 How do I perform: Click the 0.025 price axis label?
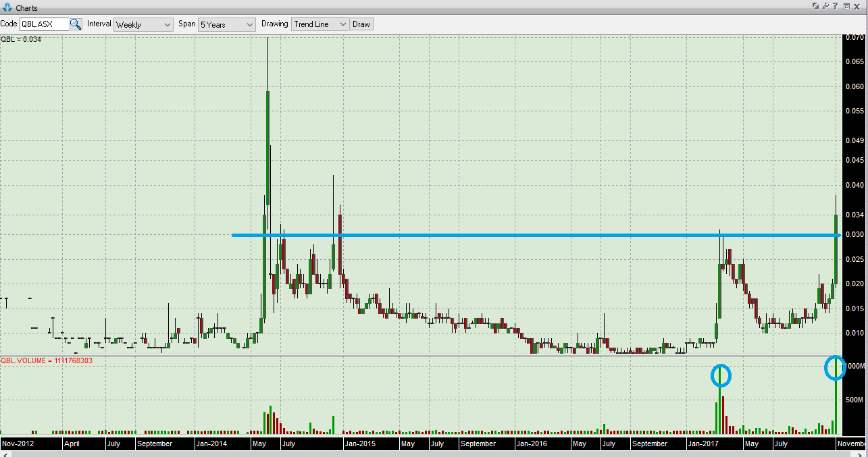(x=854, y=259)
